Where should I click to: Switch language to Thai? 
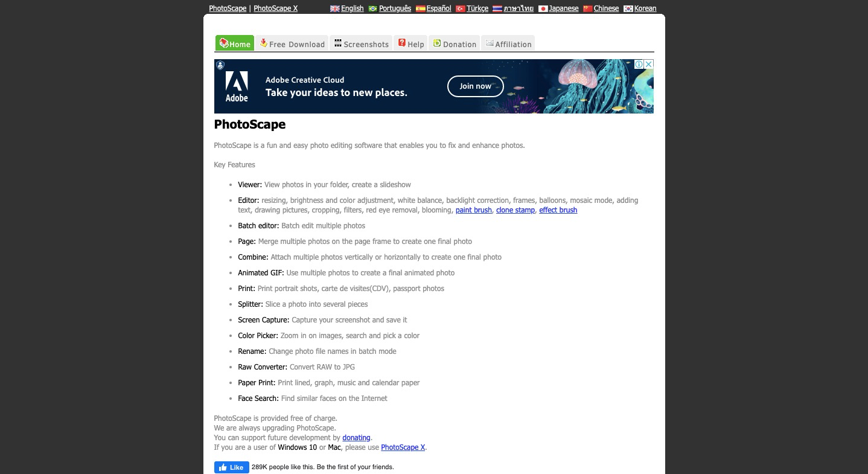coord(519,8)
